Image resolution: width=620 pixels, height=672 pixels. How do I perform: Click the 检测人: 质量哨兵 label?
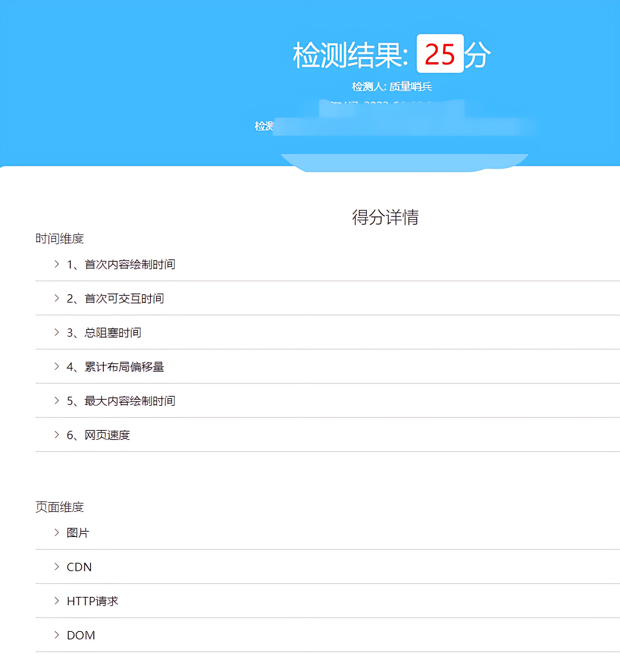click(x=393, y=86)
